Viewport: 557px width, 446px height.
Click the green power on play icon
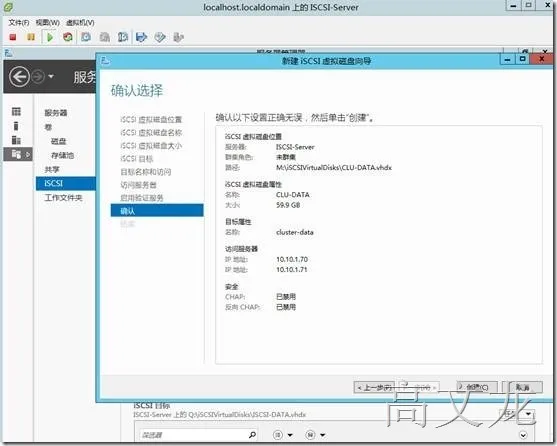point(50,37)
